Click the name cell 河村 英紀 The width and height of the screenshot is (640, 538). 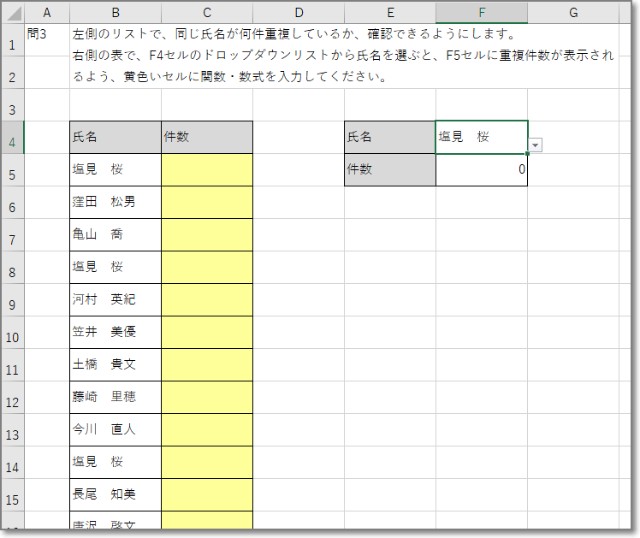pos(115,300)
